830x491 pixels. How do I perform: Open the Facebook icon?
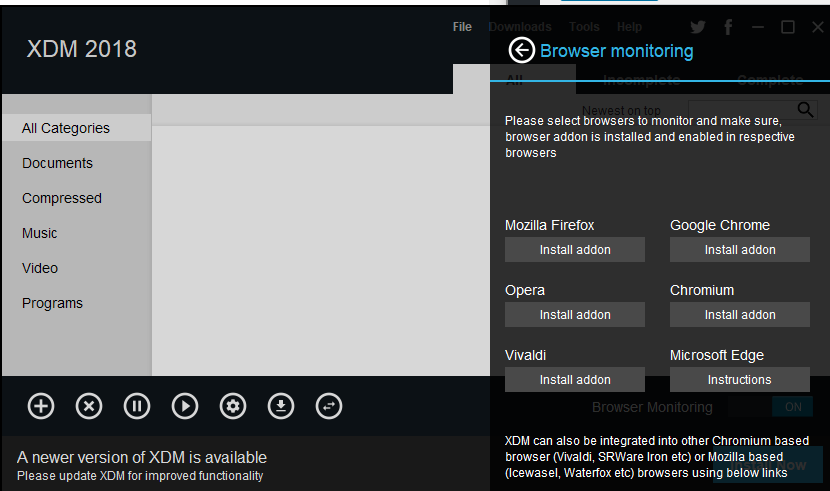(x=728, y=27)
